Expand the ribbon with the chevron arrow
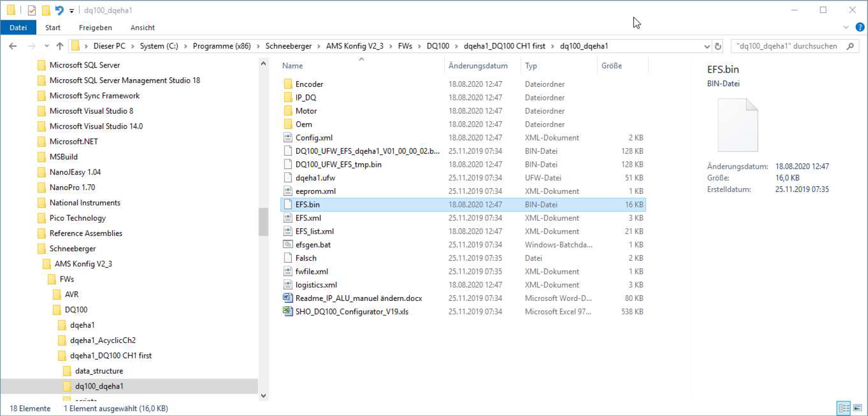This screenshot has height=416, width=868. pos(846,27)
